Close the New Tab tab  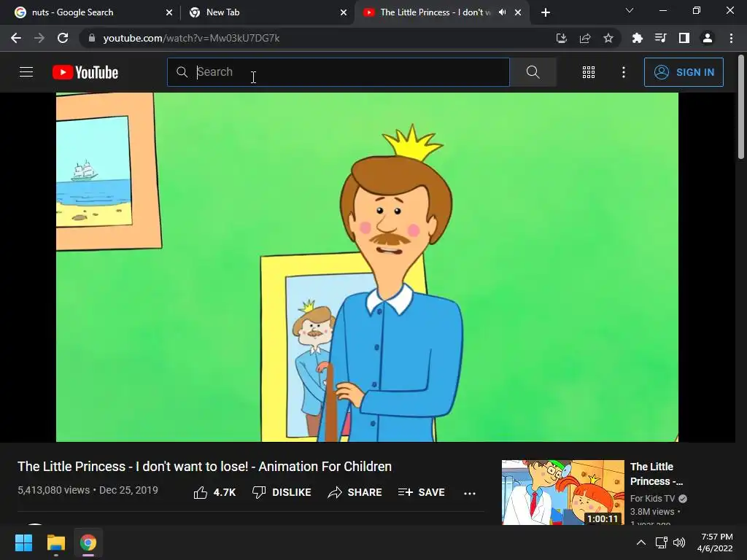point(344,12)
